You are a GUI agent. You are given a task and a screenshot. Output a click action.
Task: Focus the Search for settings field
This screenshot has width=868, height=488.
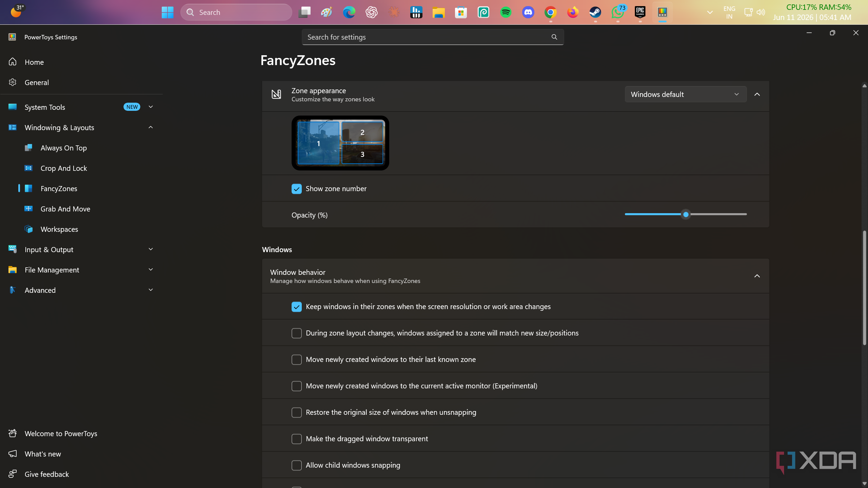point(433,37)
